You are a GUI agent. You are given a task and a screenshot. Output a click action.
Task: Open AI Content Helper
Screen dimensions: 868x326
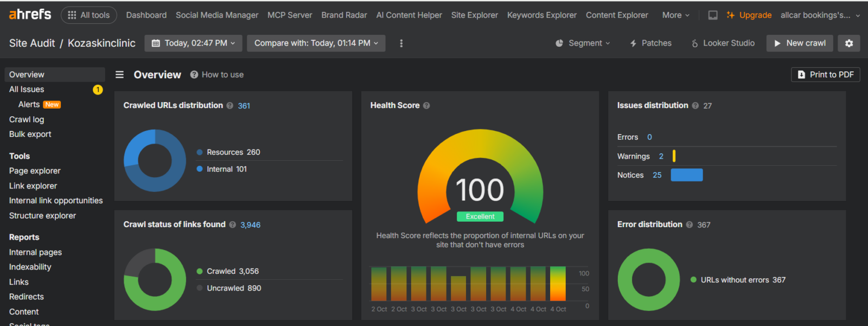pos(409,15)
